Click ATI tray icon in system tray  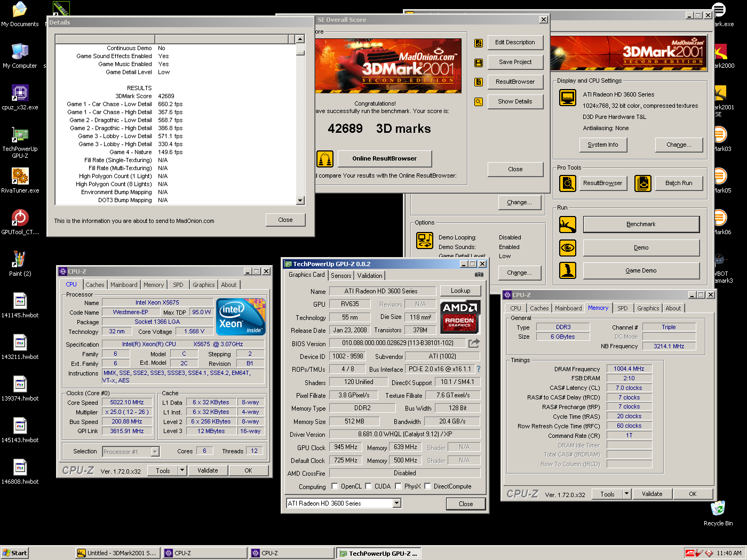(x=690, y=553)
